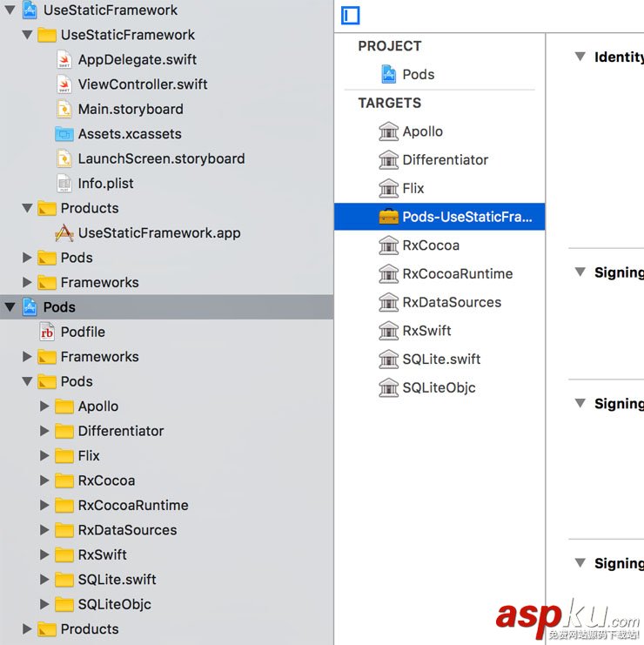Click RxCocoa target library icon
This screenshot has width=644, height=645.
[x=389, y=245]
